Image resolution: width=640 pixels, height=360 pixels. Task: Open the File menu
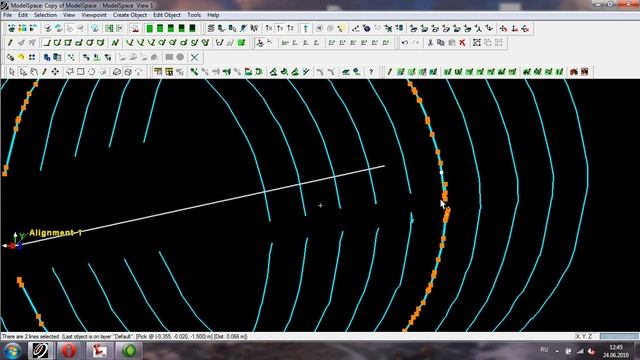point(7,15)
